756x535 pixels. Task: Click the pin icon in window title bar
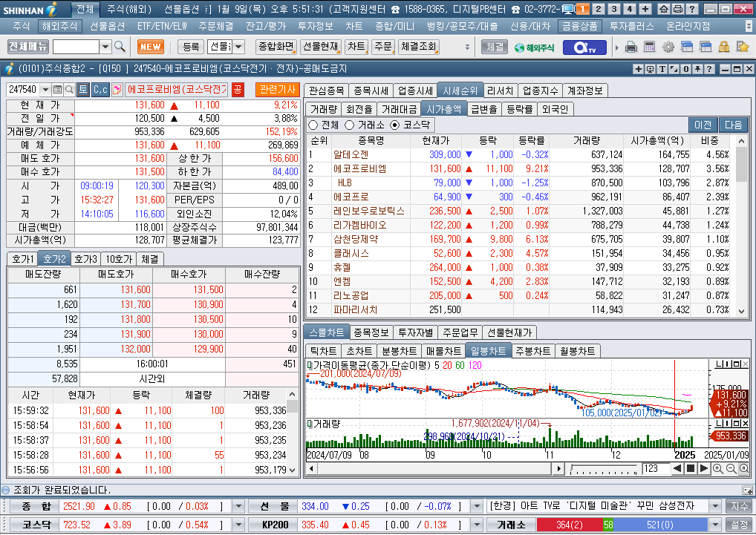(x=697, y=69)
